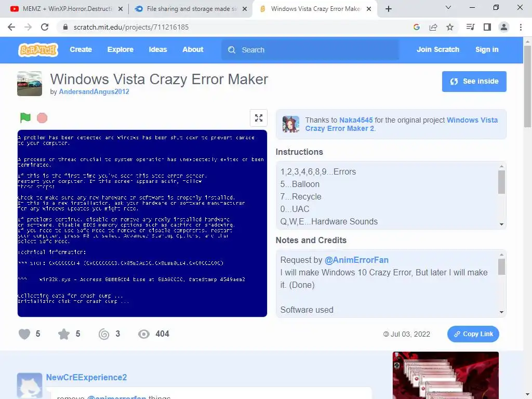The height and width of the screenshot is (399, 532).
Task: Enter fullscreen mode for the project player
Action: tap(259, 118)
